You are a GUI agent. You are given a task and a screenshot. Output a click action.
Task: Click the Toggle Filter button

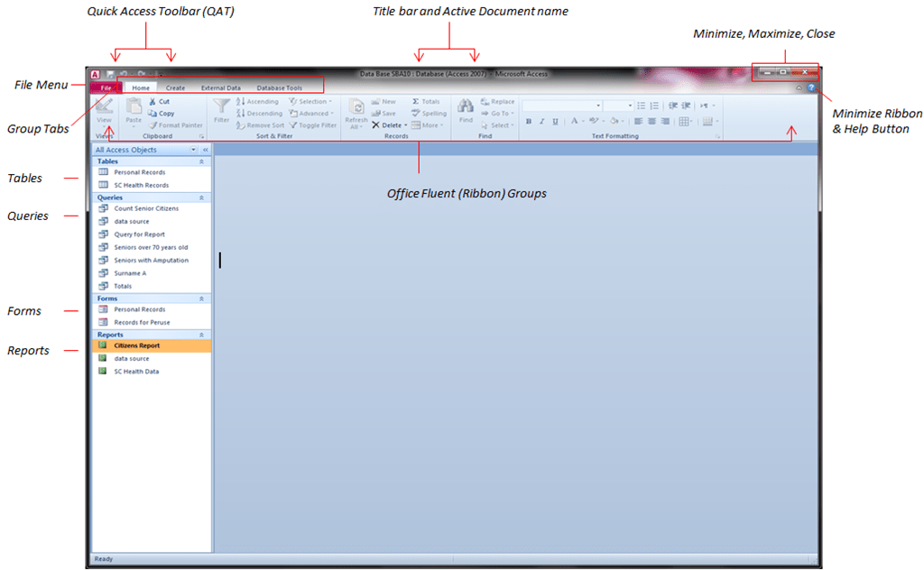click(x=312, y=124)
